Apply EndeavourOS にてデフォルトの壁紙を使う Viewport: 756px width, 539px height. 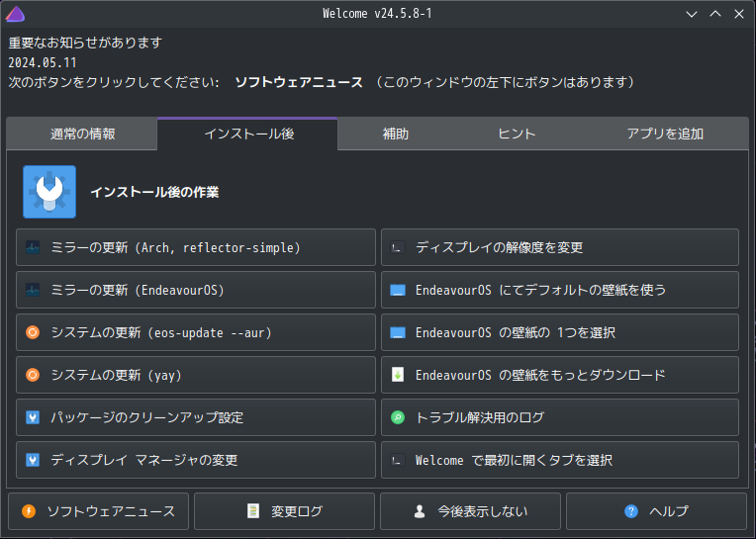point(560,290)
